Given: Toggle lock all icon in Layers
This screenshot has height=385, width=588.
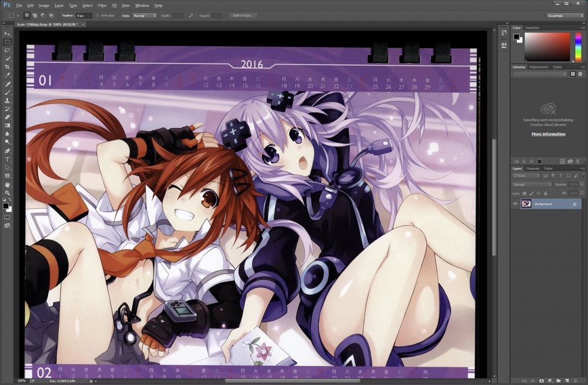Looking at the screenshot, I should (x=546, y=193).
